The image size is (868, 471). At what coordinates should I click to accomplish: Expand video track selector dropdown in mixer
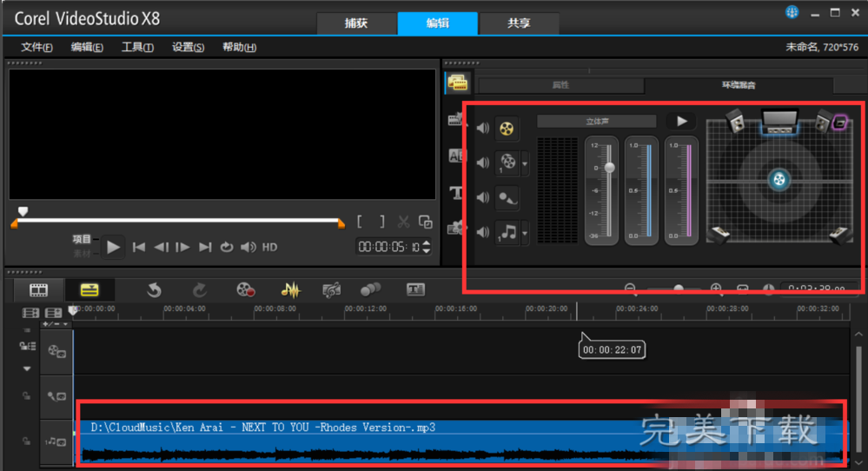[x=525, y=164]
